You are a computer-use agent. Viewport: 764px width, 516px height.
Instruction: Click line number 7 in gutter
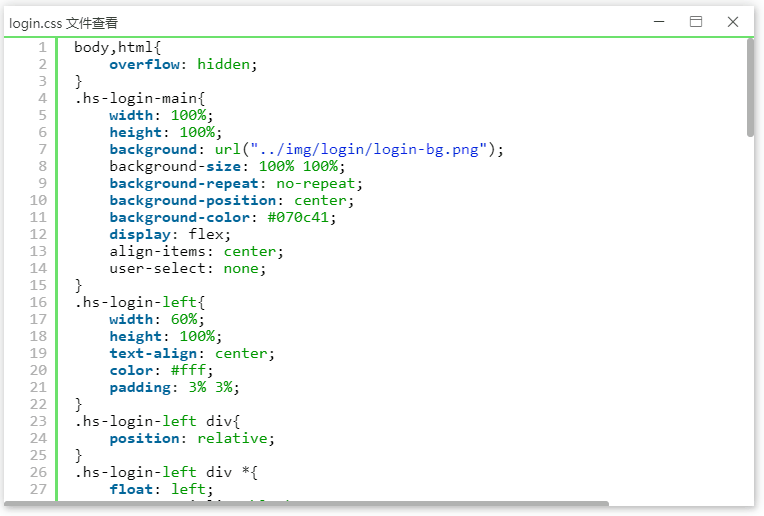click(x=43, y=149)
